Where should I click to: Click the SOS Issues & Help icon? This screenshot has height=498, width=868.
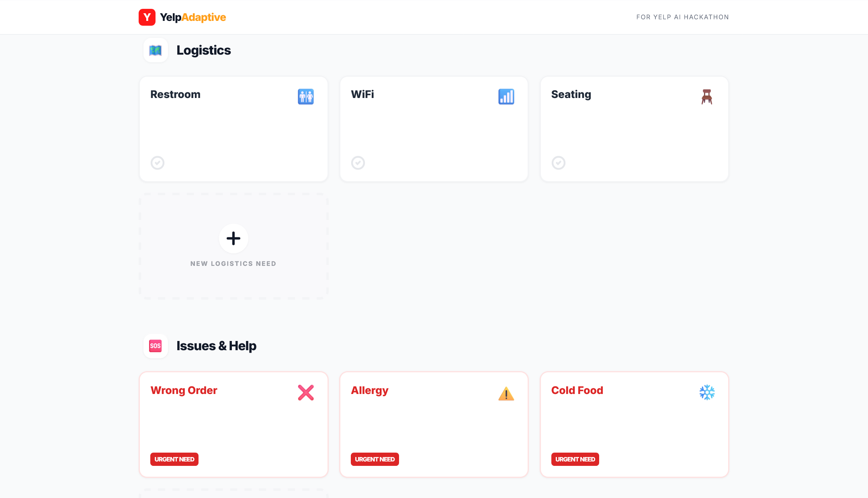coord(156,346)
